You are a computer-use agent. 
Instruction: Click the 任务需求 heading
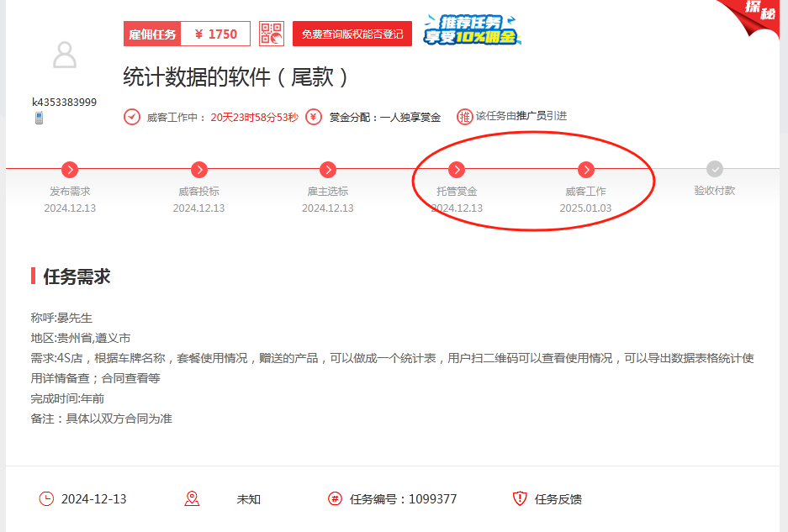[x=77, y=277]
